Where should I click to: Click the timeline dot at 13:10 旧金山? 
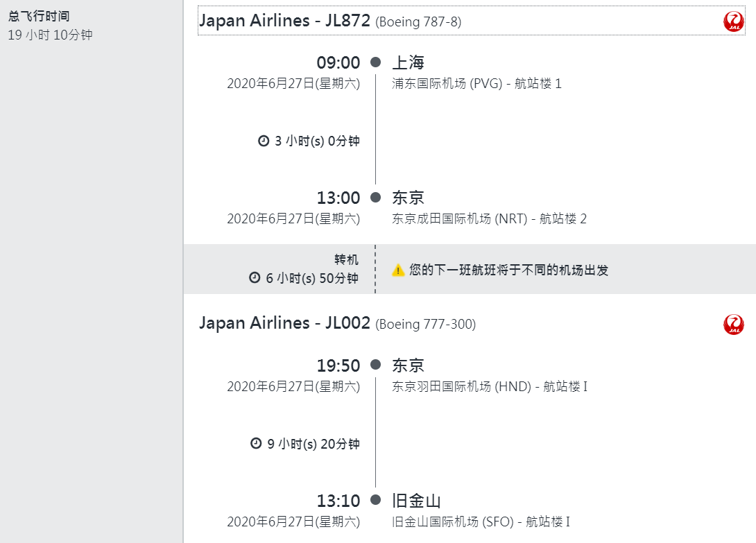point(376,500)
